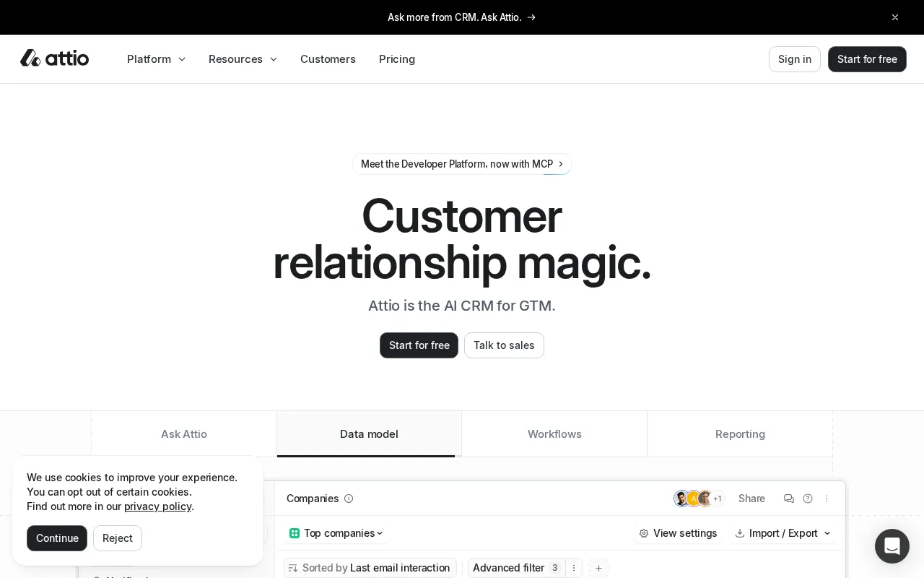Open the Developer Platform MCP announcement pill
The width and height of the screenshot is (924, 578).
(x=462, y=164)
